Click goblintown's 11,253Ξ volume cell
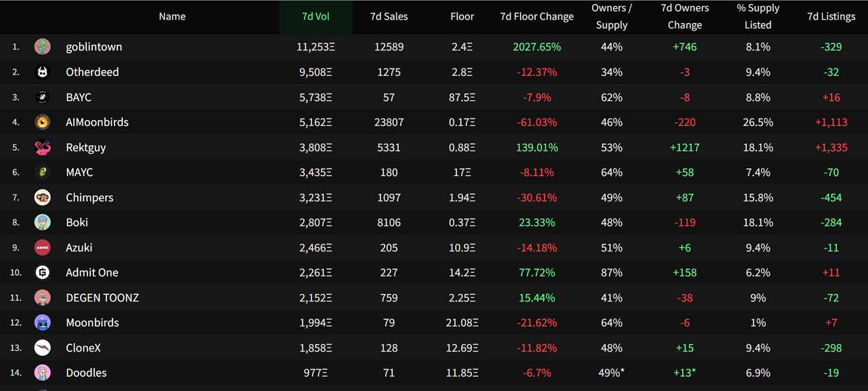Viewport: 868px width, 391px height. point(315,47)
